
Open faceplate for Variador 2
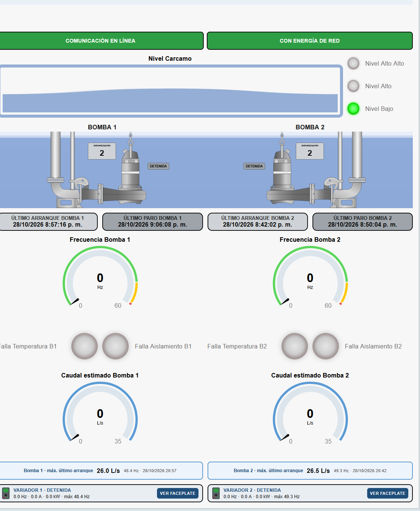click(388, 493)
